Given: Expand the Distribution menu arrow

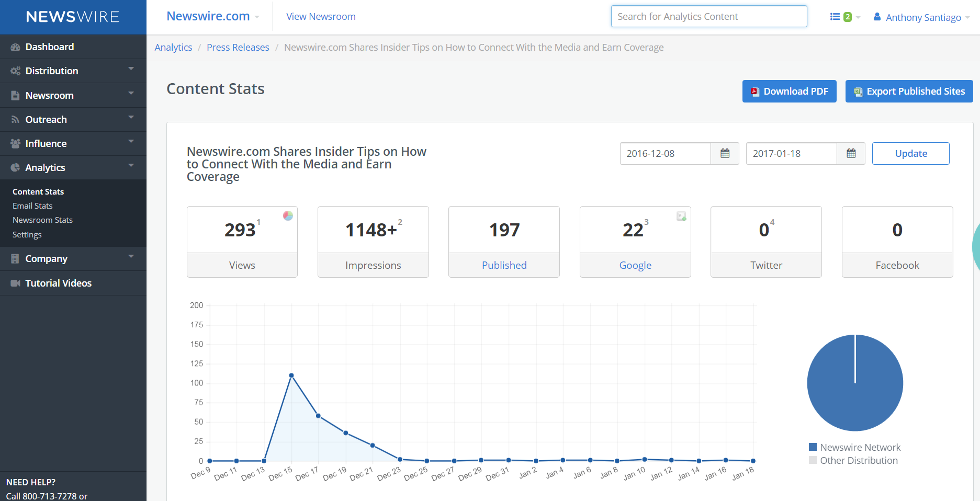Looking at the screenshot, I should pos(131,69).
